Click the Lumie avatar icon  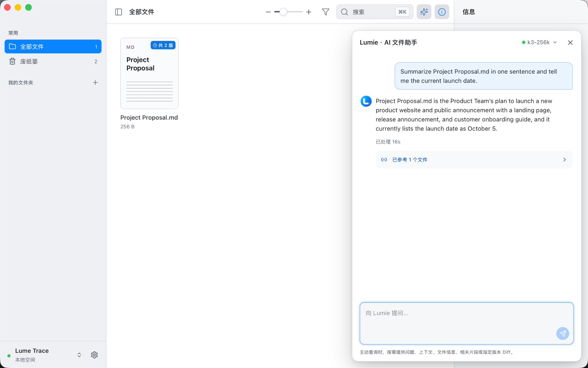(366, 101)
